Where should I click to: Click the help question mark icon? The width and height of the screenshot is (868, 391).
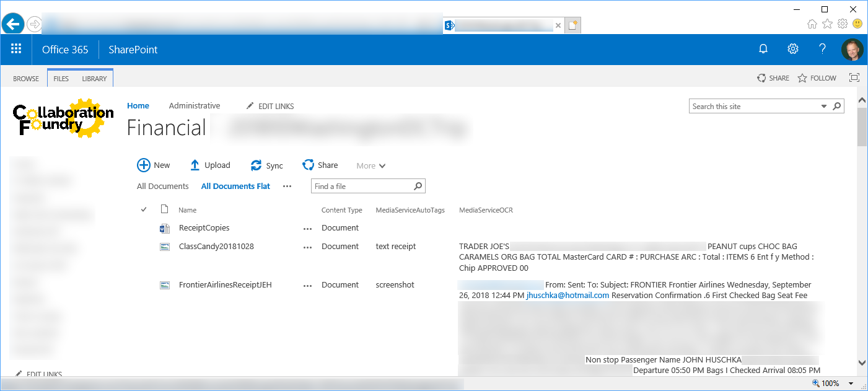pos(822,50)
